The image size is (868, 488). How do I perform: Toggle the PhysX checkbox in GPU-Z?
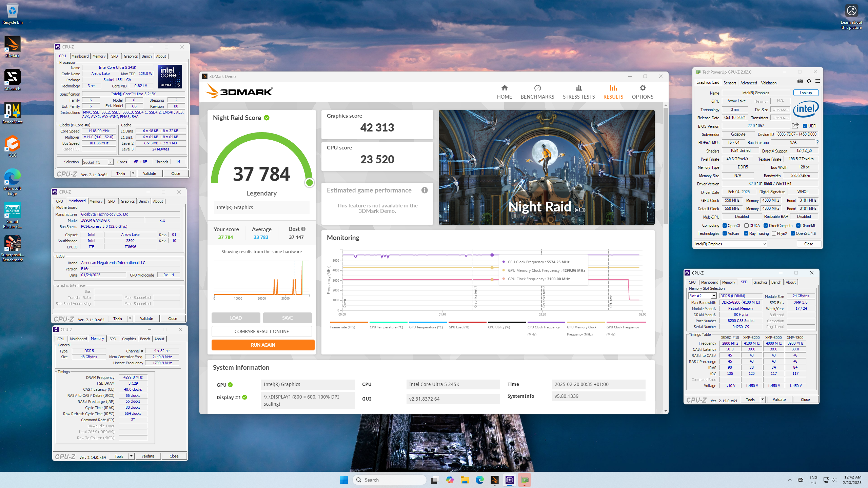pos(774,233)
